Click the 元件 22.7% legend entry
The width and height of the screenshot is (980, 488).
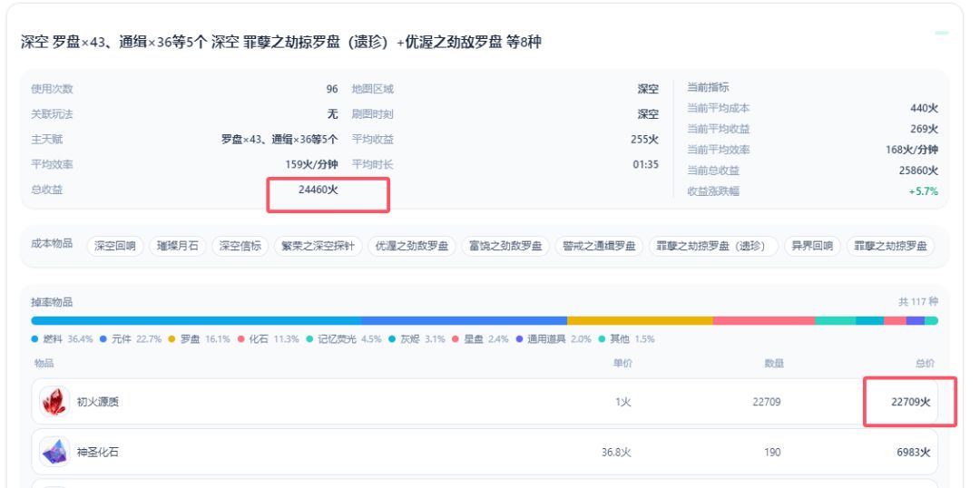click(x=131, y=339)
